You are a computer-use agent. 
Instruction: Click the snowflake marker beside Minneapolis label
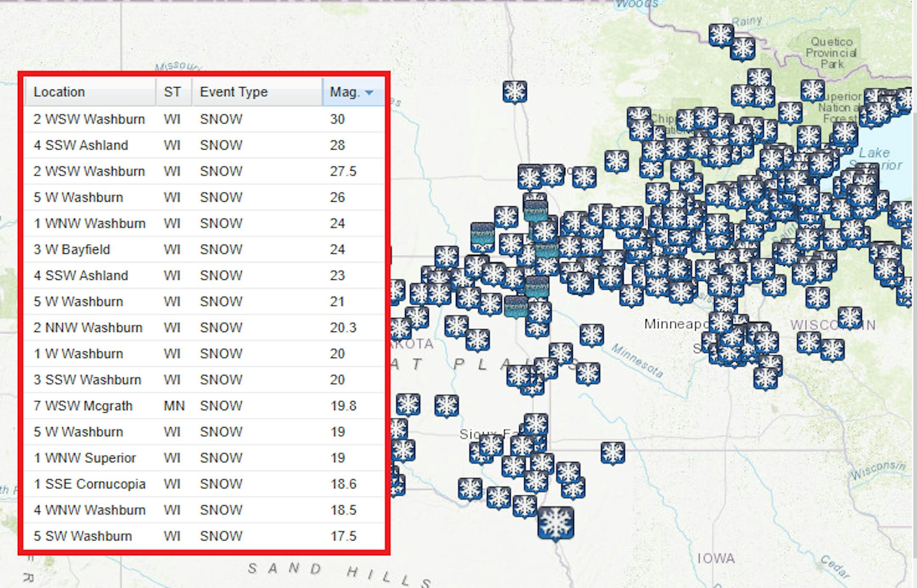720,323
